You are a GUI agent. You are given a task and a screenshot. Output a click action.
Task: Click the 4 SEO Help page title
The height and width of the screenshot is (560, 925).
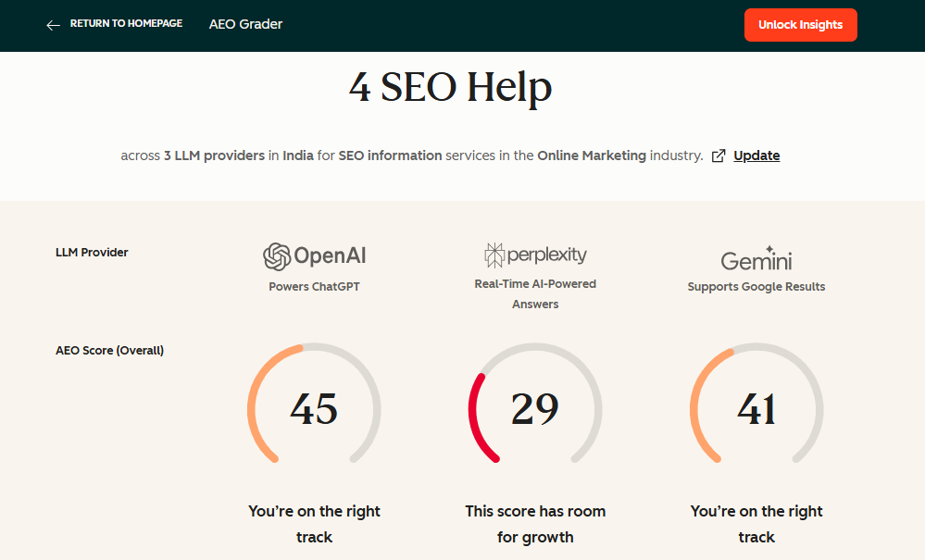[x=451, y=87]
